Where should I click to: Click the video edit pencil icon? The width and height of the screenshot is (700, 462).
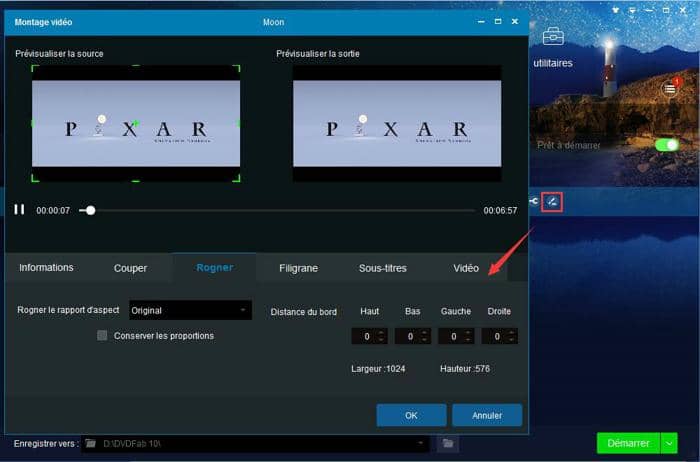coord(552,202)
